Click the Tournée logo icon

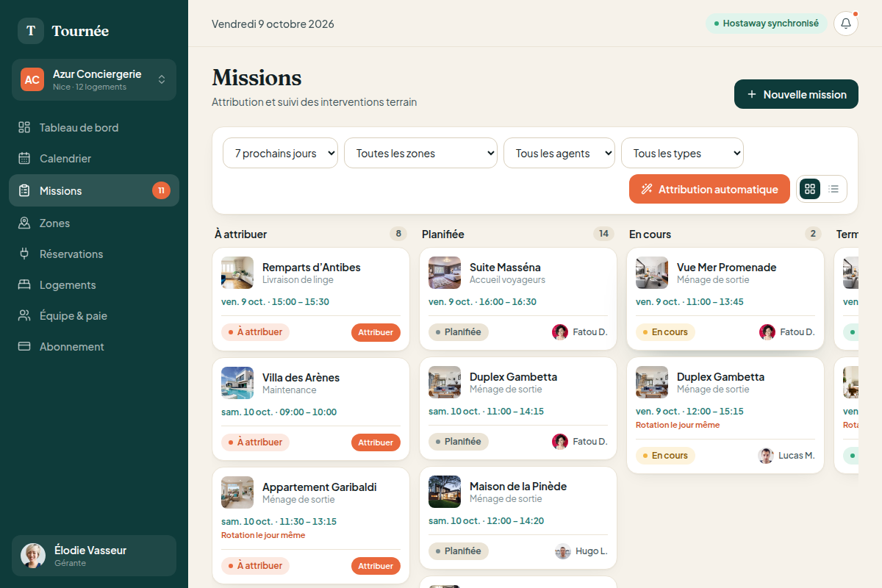[31, 31]
